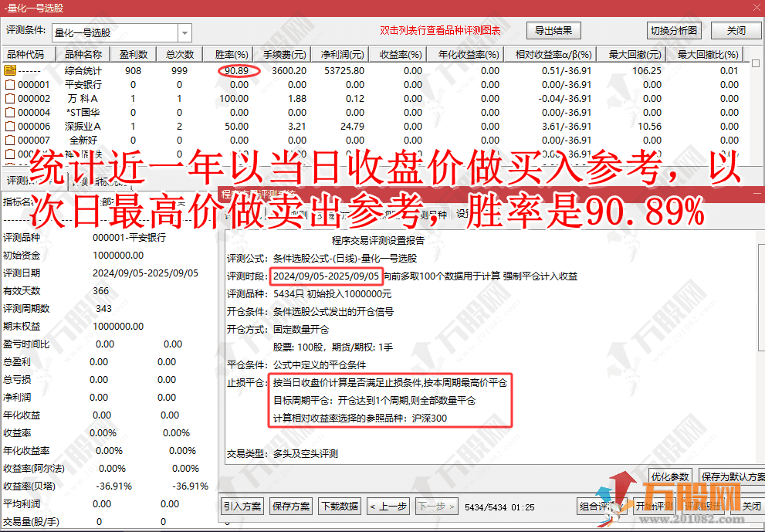Click the 优化参数 button
Image resolution: width=765 pixels, height=532 pixels.
click(x=670, y=476)
